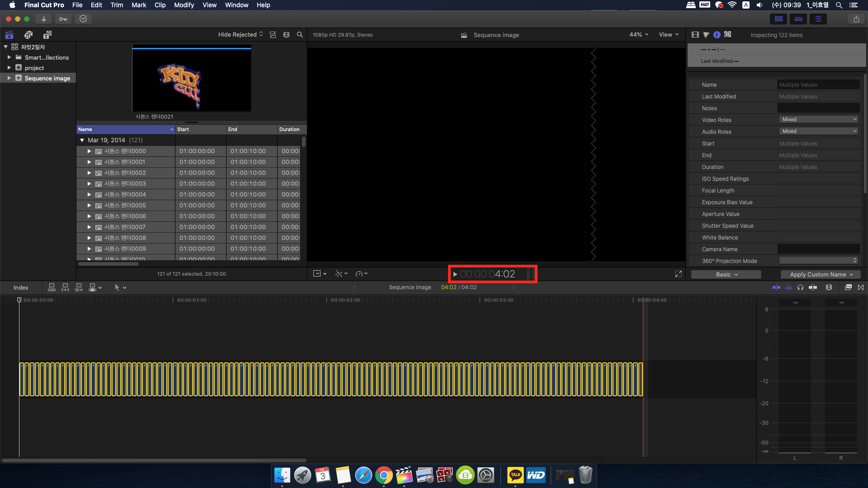
Task: Open the viewer zoom 44% dropdown
Action: coord(639,35)
